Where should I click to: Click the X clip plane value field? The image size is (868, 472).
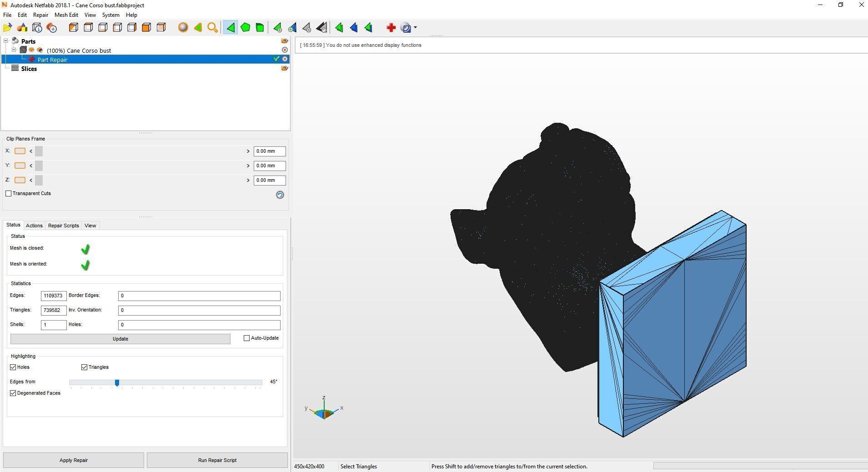point(270,151)
